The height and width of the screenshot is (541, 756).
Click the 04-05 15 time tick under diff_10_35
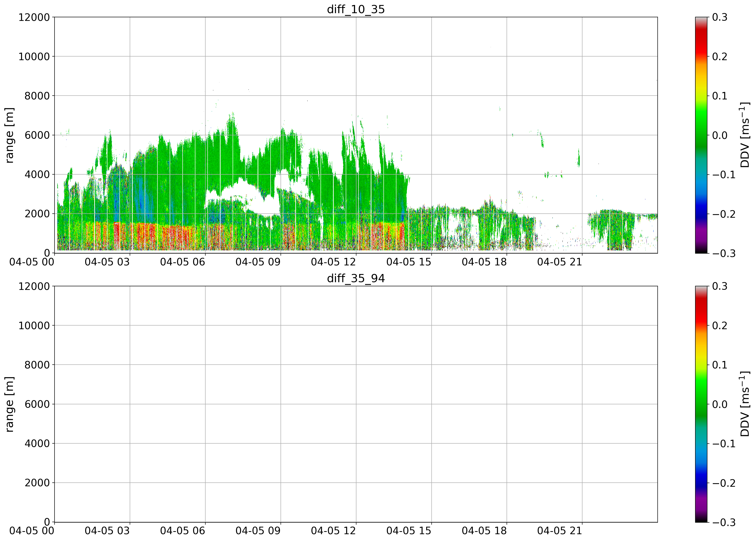(409, 262)
